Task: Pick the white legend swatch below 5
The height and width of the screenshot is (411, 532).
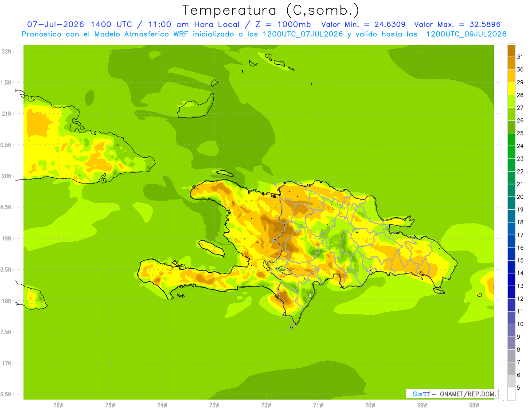Action: (511, 394)
